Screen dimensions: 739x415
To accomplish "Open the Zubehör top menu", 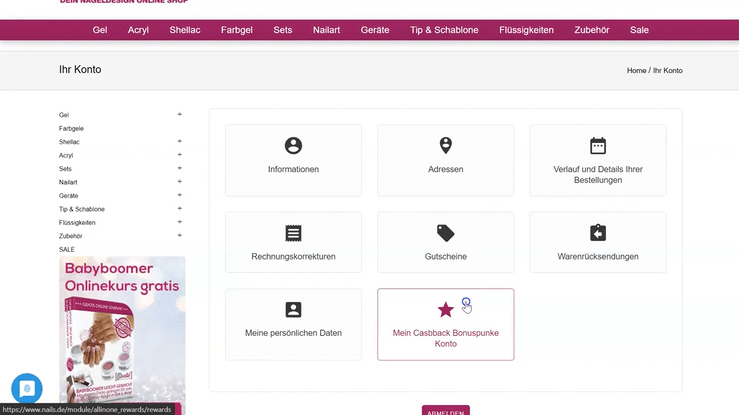I will click(x=591, y=30).
